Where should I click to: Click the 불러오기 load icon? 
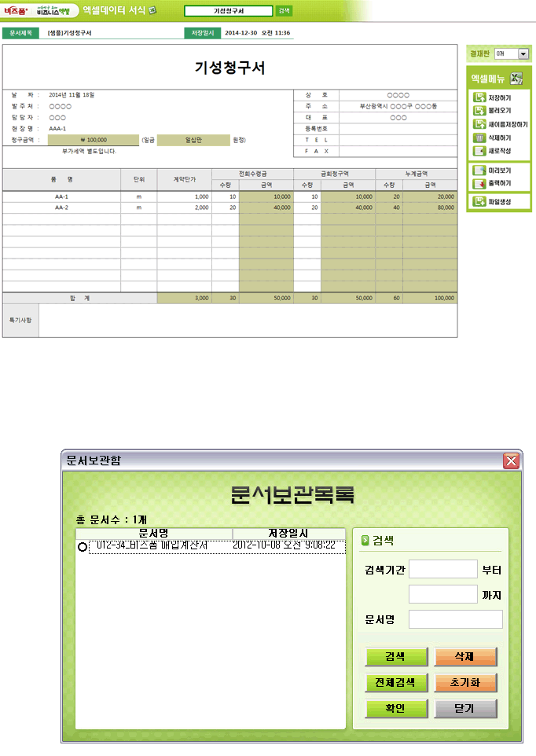click(x=479, y=110)
